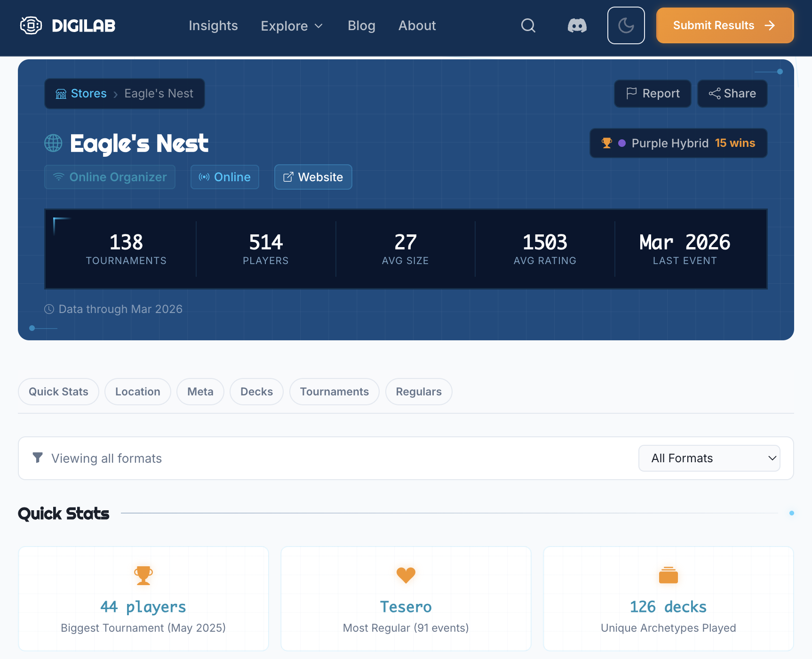Viewport: 812px width, 659px height.
Task: Click the 27 Avg Size stat
Action: (406, 249)
